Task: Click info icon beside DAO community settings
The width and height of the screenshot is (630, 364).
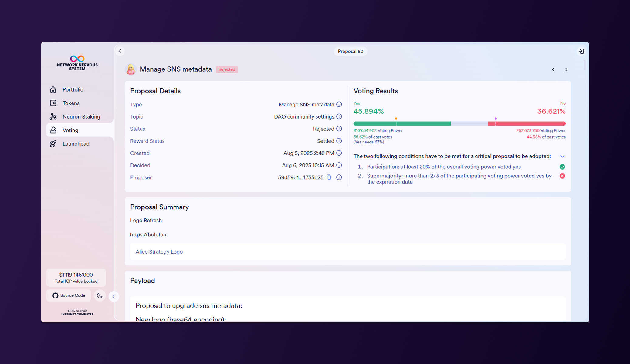Action: coord(339,116)
